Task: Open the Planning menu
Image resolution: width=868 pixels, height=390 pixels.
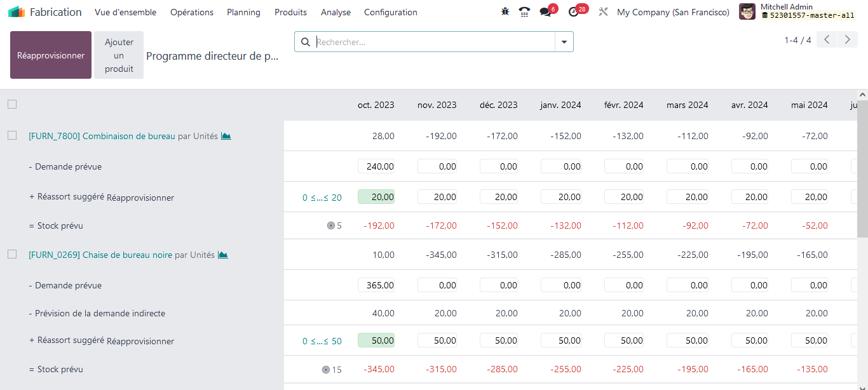Action: 243,12
